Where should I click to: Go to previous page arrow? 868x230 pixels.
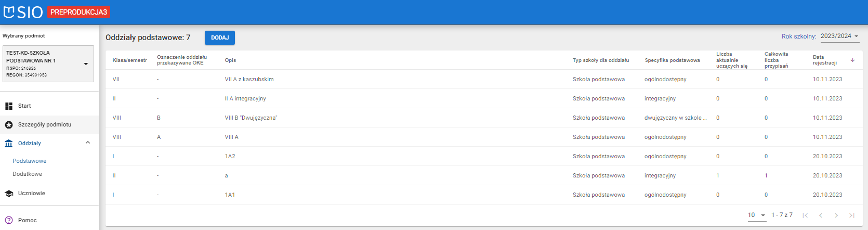[x=821, y=215]
